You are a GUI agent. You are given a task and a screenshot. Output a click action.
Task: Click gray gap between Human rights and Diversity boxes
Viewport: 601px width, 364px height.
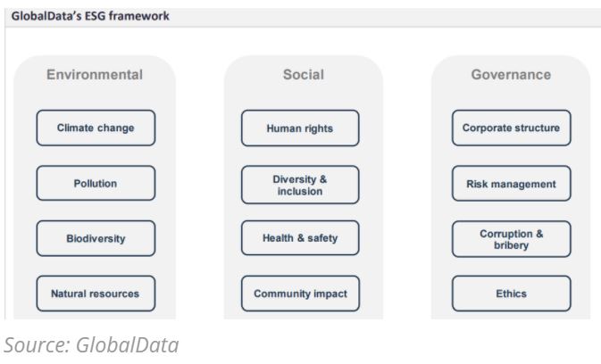[300, 156]
